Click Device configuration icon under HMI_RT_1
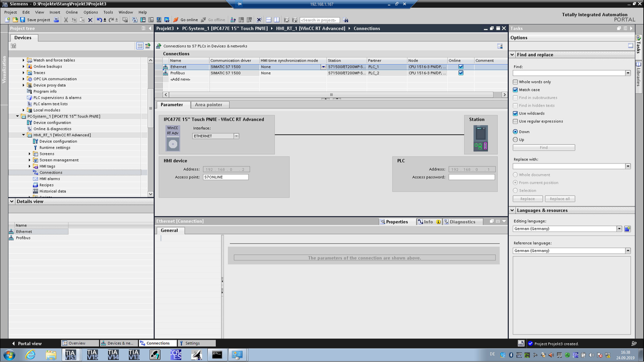Screen dimensions: 644x362 (x=35, y=141)
